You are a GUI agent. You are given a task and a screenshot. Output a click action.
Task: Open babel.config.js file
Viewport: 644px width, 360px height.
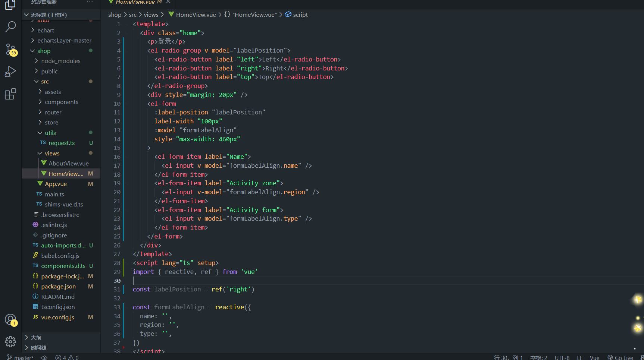pos(62,256)
